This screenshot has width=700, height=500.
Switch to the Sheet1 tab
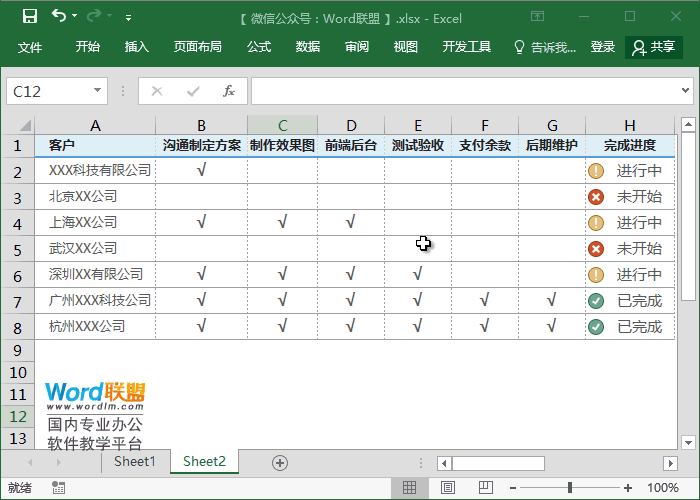pos(134,461)
